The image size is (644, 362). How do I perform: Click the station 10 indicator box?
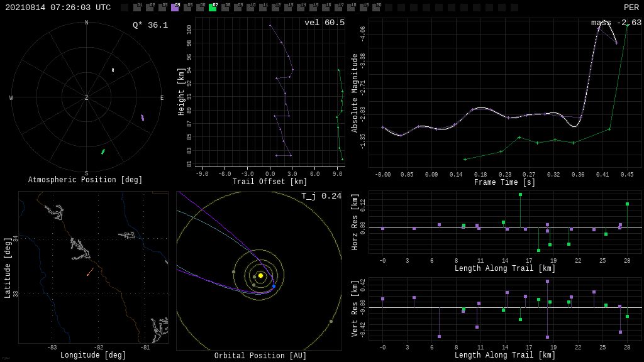(250, 8)
